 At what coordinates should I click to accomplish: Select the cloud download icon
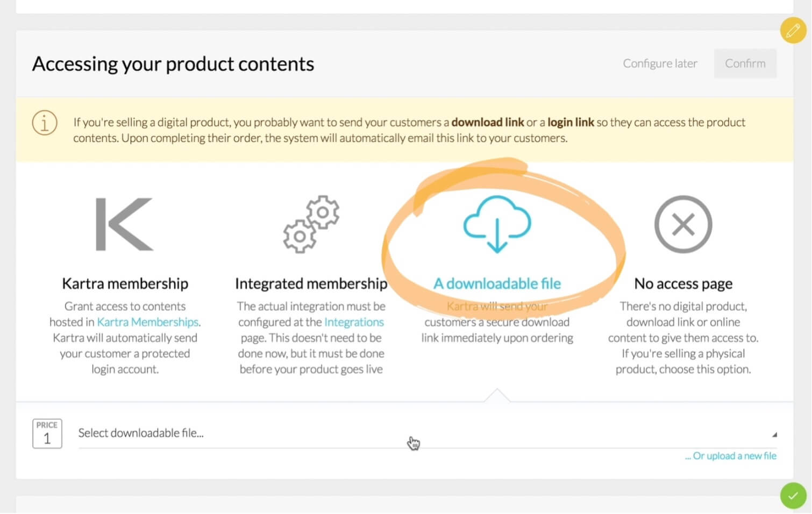pos(497,224)
